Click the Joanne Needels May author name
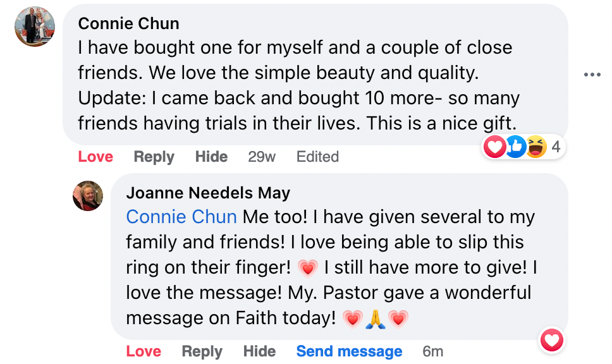 pos(208,193)
